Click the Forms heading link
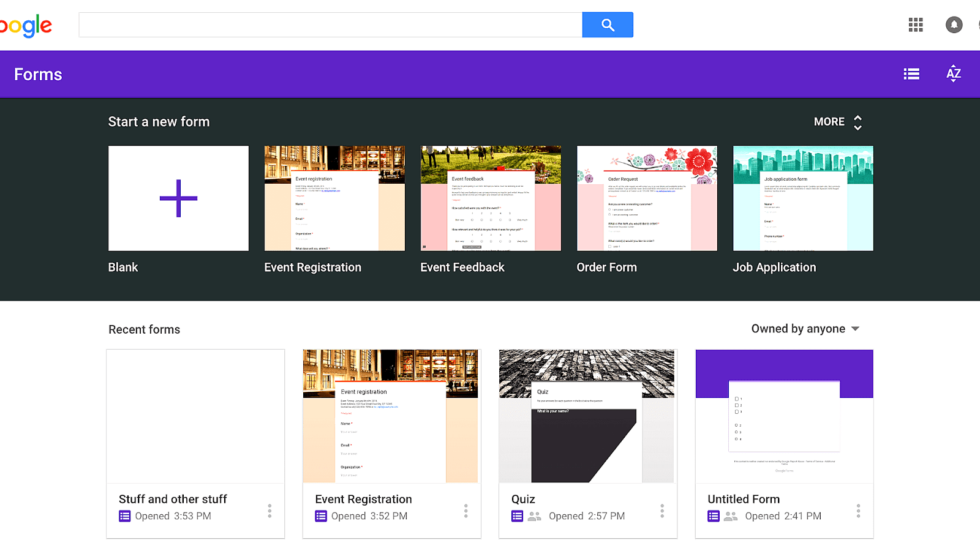This screenshot has height=551, width=980. [x=37, y=73]
